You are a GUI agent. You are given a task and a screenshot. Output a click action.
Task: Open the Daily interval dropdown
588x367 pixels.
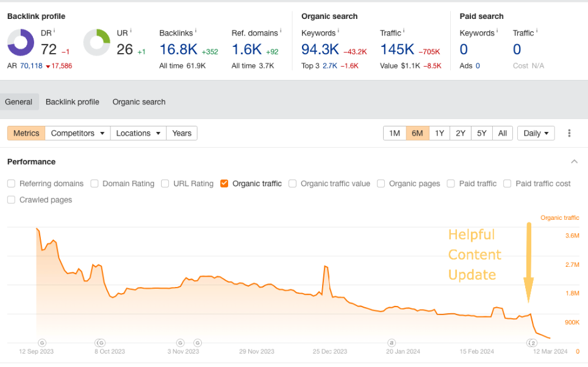coord(536,133)
